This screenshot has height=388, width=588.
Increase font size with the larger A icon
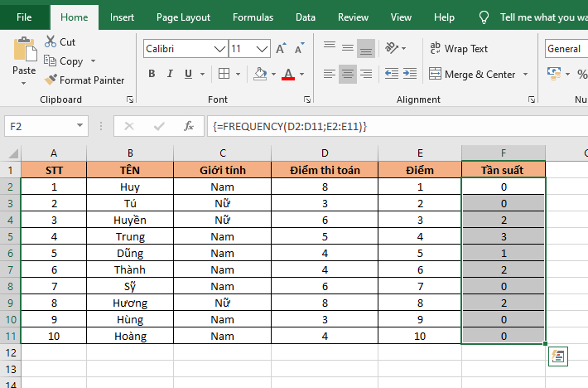(281, 49)
